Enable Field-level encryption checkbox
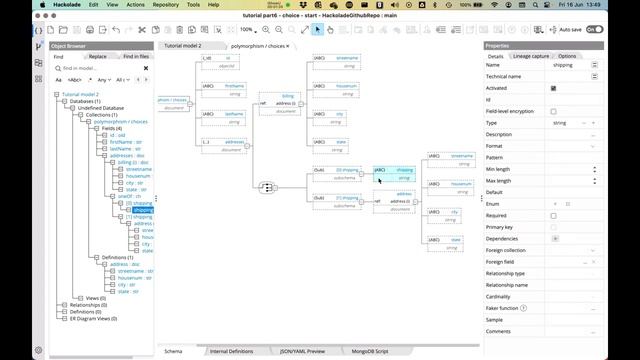640x360 pixels. [x=553, y=111]
